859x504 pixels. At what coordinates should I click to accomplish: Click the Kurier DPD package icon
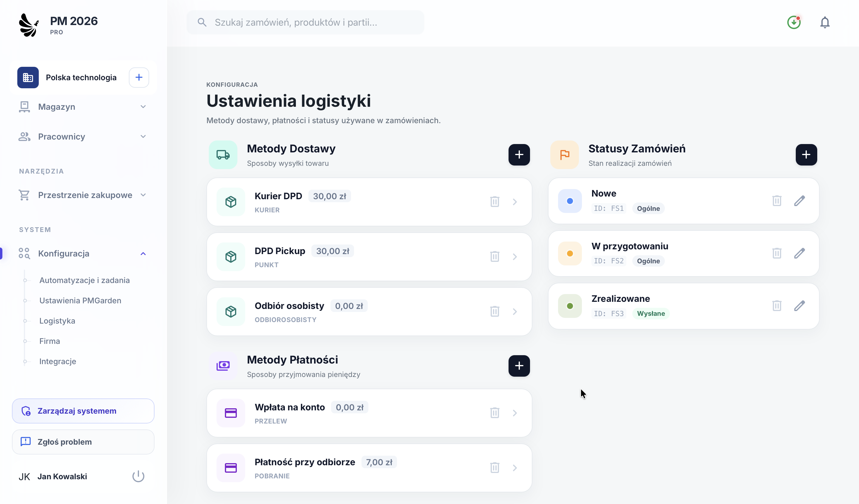[x=231, y=202]
